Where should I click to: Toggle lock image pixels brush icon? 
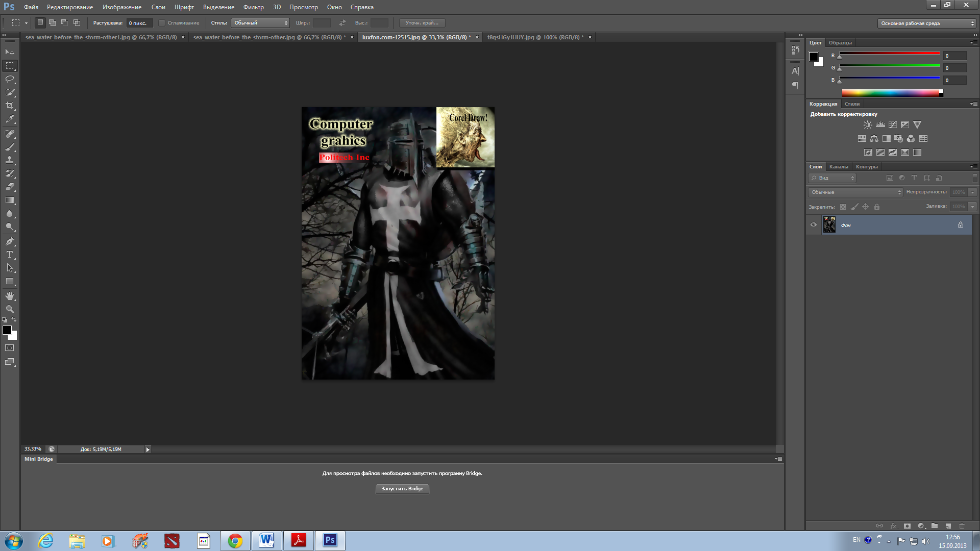pos(854,207)
